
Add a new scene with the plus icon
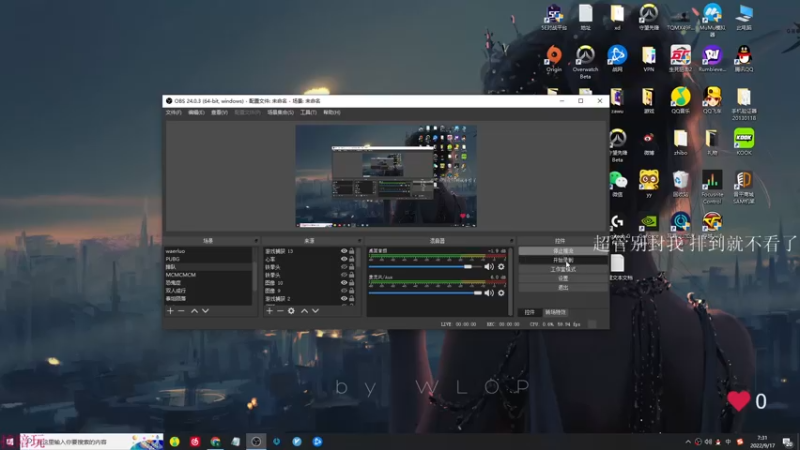170,311
